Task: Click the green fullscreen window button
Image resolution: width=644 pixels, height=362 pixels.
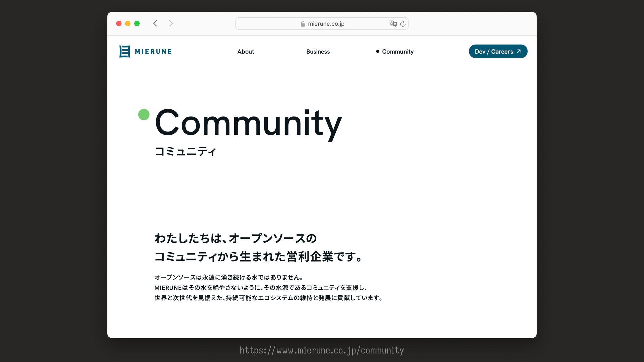Action: click(x=137, y=23)
